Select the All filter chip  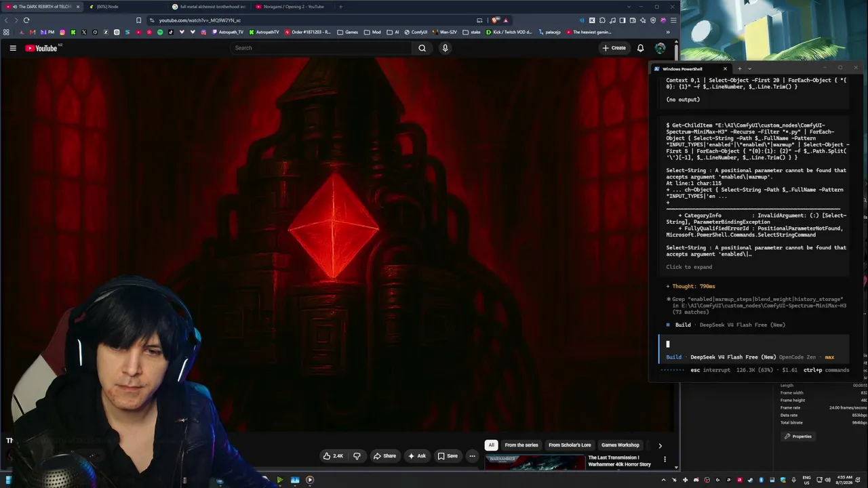pyautogui.click(x=491, y=445)
